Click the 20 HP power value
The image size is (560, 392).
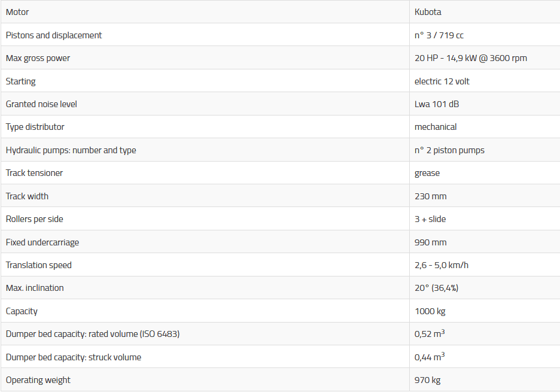point(470,58)
